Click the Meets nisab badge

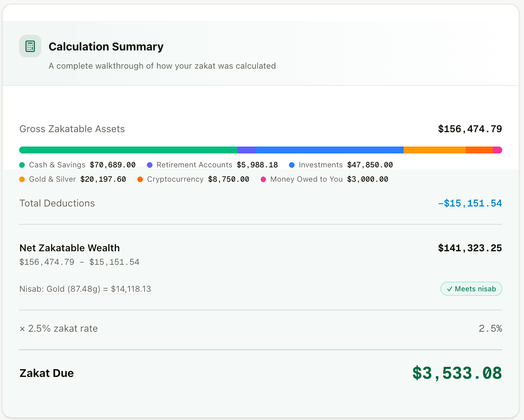click(471, 289)
